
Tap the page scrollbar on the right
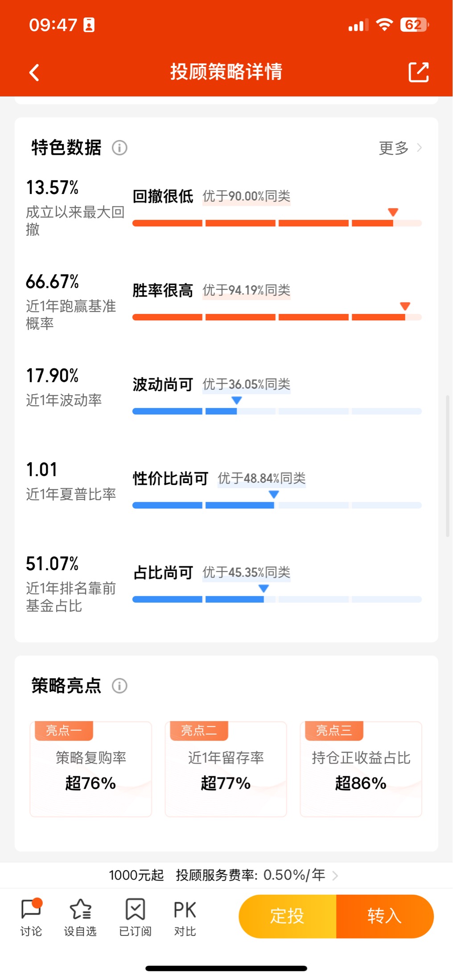click(x=448, y=466)
